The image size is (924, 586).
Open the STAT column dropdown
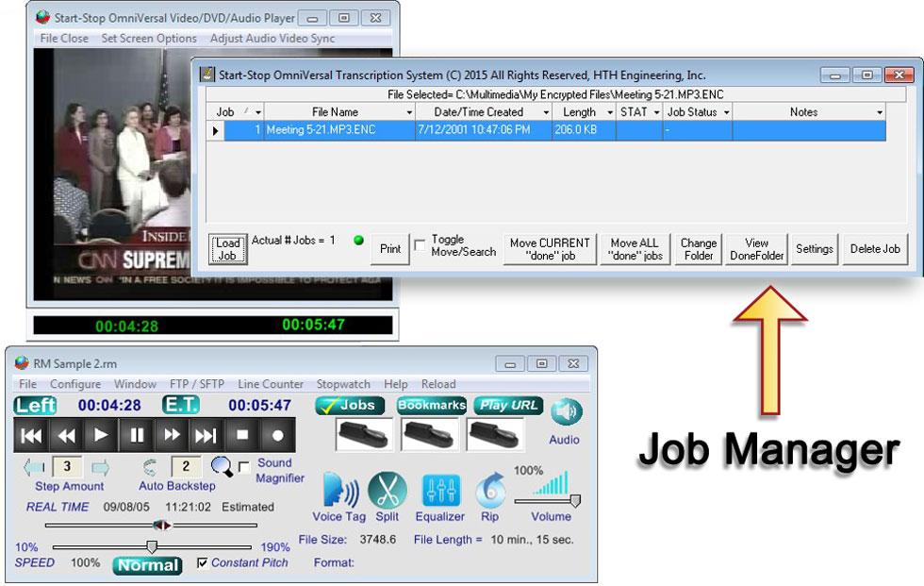pyautogui.click(x=656, y=112)
